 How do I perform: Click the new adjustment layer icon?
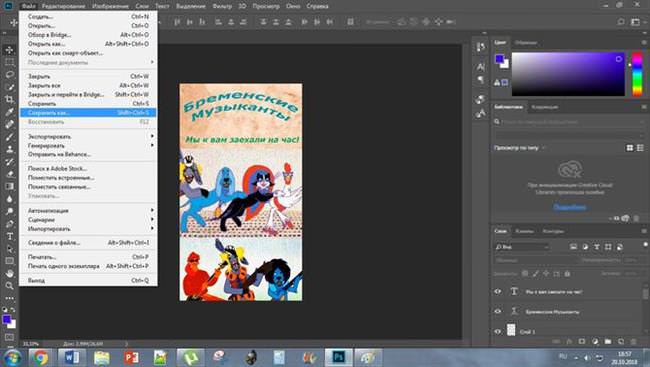(595, 341)
